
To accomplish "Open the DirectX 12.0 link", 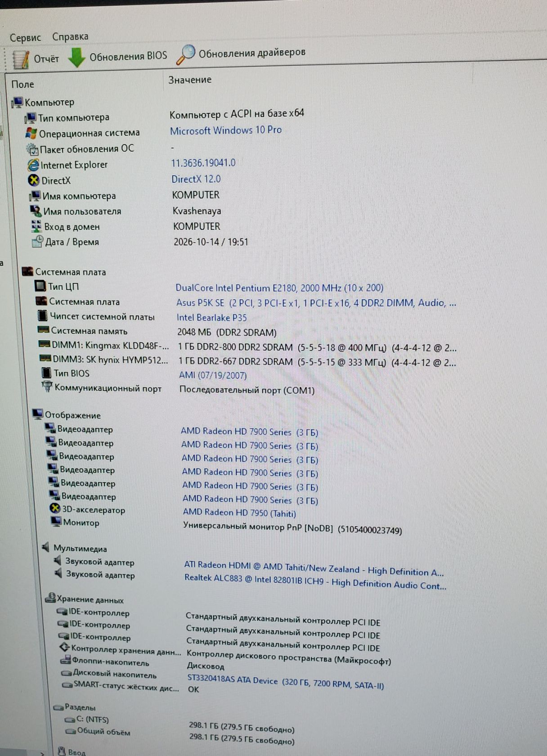I will [x=196, y=179].
